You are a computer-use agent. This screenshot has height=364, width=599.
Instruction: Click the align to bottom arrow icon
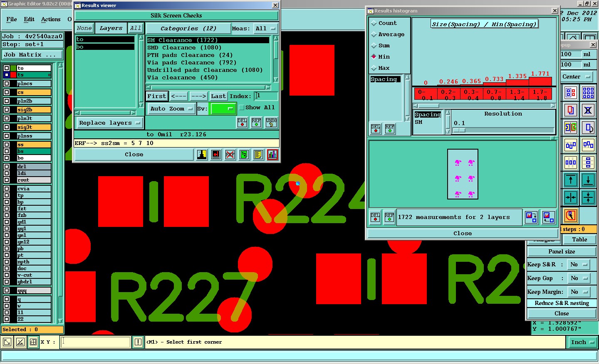coord(588,180)
